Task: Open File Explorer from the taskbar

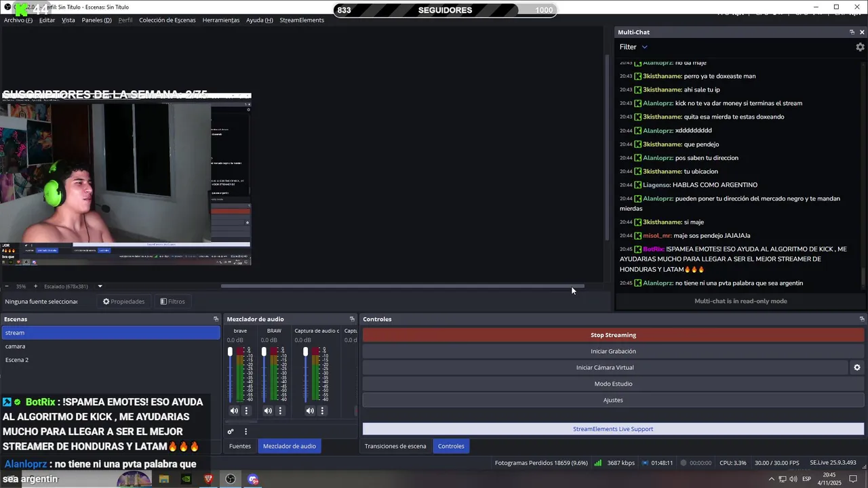Action: 163,479
